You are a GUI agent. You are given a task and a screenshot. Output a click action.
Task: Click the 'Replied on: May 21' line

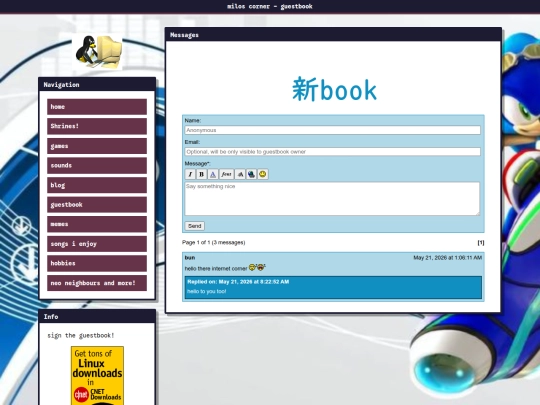pyautogui.click(x=238, y=282)
